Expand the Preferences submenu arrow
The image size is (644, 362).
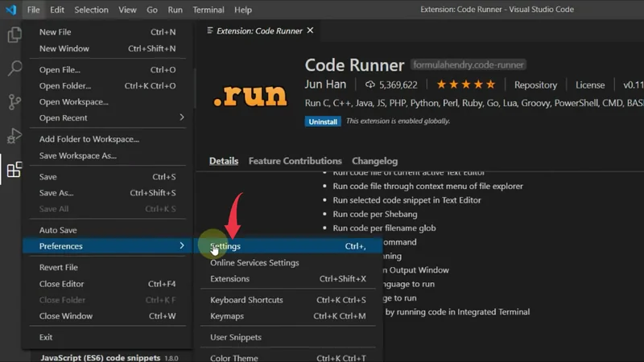[x=181, y=246]
